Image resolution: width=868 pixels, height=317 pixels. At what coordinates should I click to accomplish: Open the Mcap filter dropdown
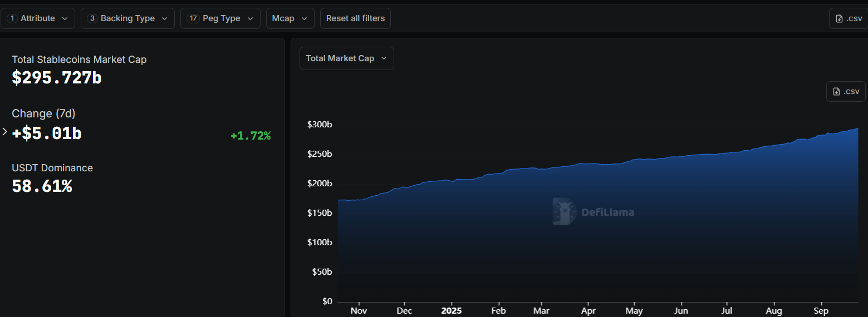[x=290, y=18]
